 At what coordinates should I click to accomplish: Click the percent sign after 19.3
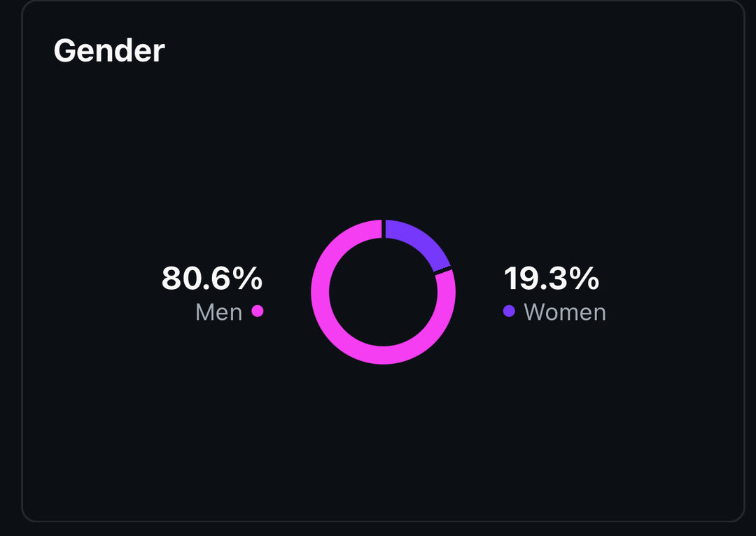pos(585,278)
